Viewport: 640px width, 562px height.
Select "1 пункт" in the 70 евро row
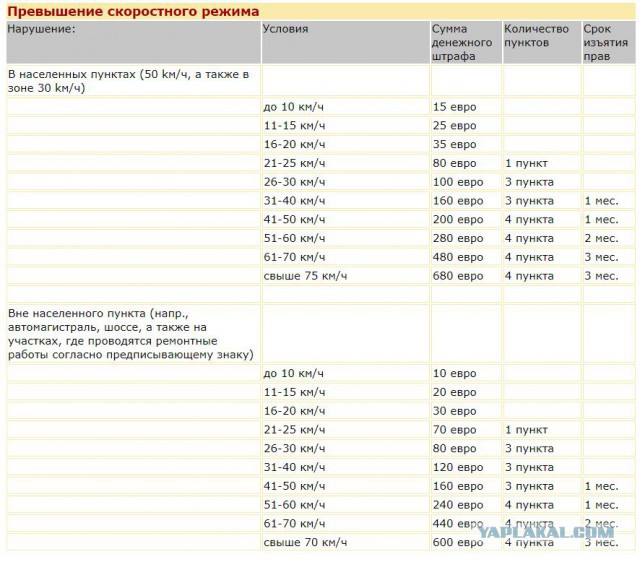[x=527, y=430]
